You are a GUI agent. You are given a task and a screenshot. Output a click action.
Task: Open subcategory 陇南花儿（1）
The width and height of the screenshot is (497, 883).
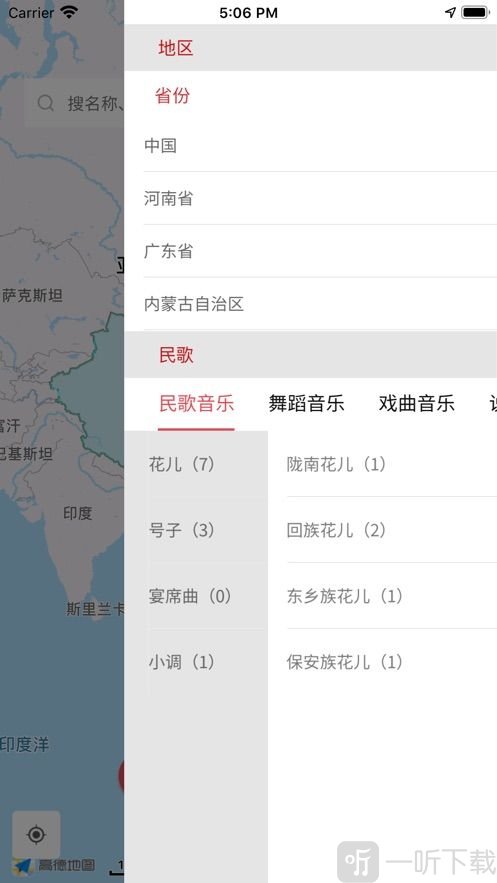(392, 464)
